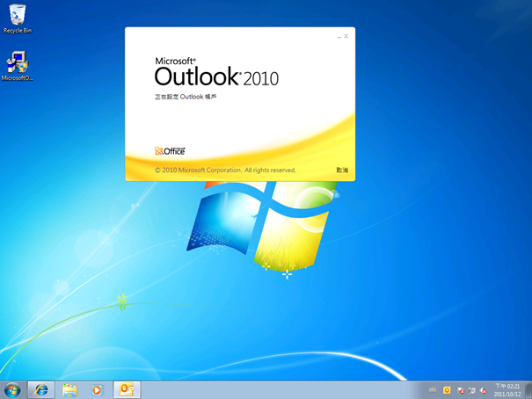Click the muted volume tray icon
Viewport: 532px width, 399px height.
coord(484,390)
